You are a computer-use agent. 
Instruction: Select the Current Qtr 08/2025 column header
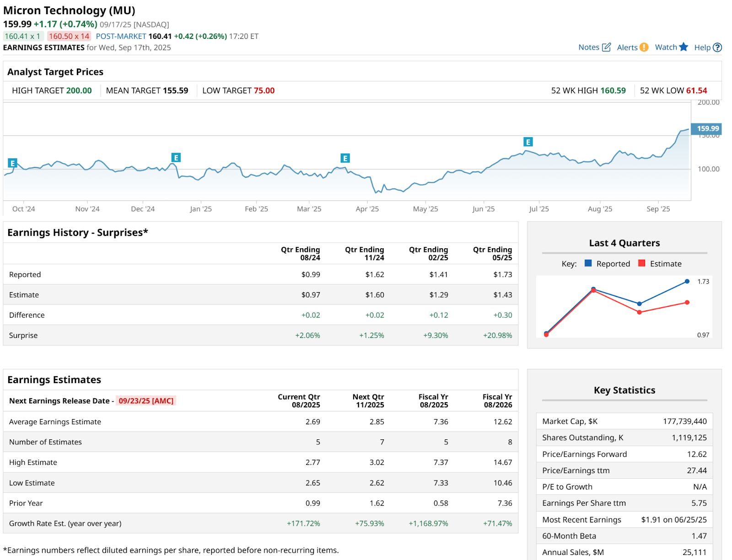(299, 401)
